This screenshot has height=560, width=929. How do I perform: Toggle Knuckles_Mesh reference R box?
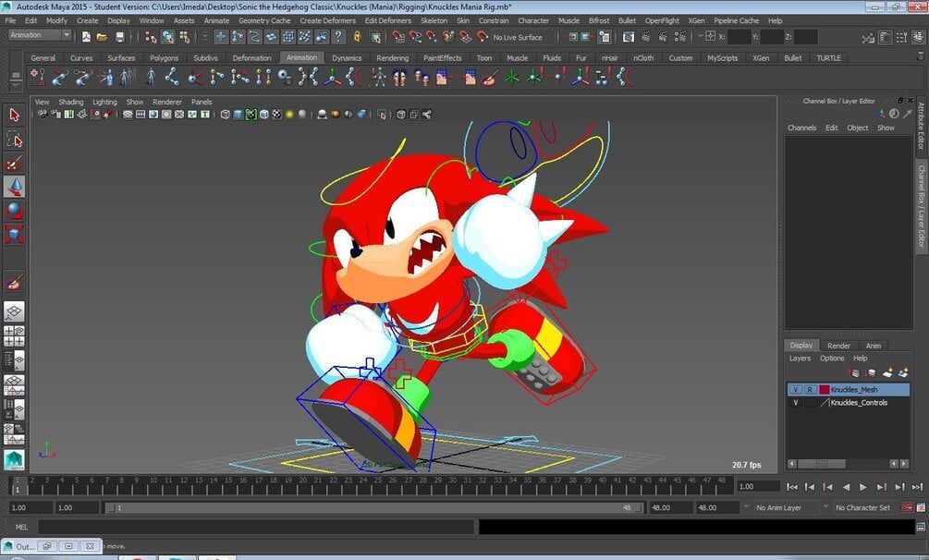click(810, 389)
